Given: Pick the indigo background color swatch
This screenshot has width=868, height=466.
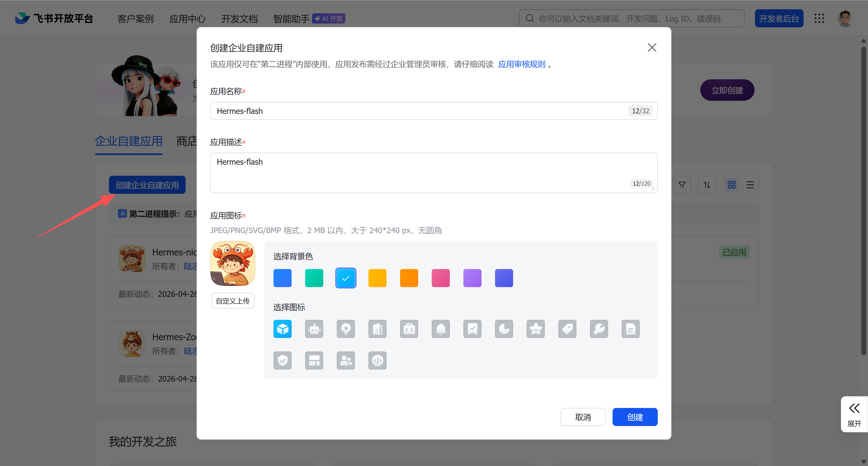Looking at the screenshot, I should (504, 278).
